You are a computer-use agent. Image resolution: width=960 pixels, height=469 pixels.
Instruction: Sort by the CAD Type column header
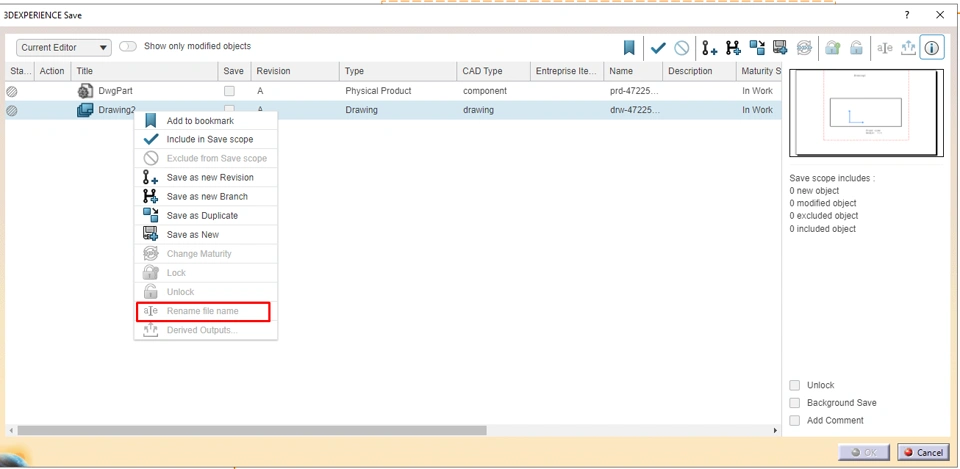[x=494, y=71]
